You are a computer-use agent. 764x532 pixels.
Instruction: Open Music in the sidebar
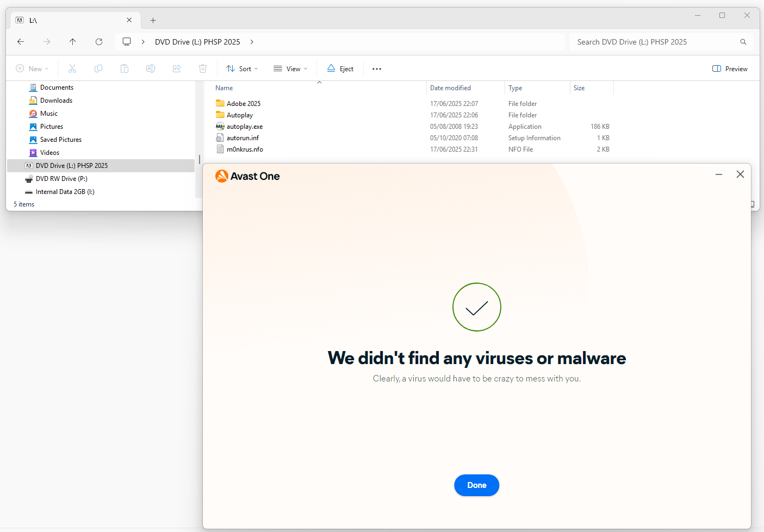click(49, 114)
